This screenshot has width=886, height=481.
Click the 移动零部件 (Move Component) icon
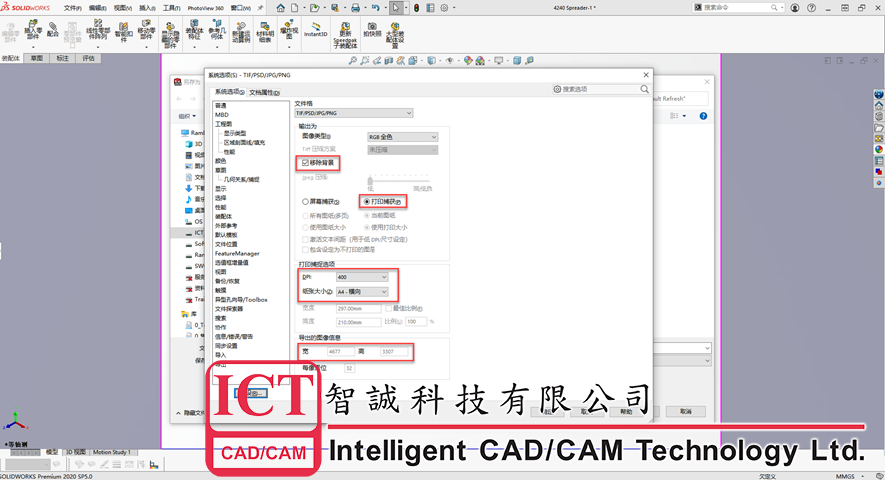click(x=145, y=30)
